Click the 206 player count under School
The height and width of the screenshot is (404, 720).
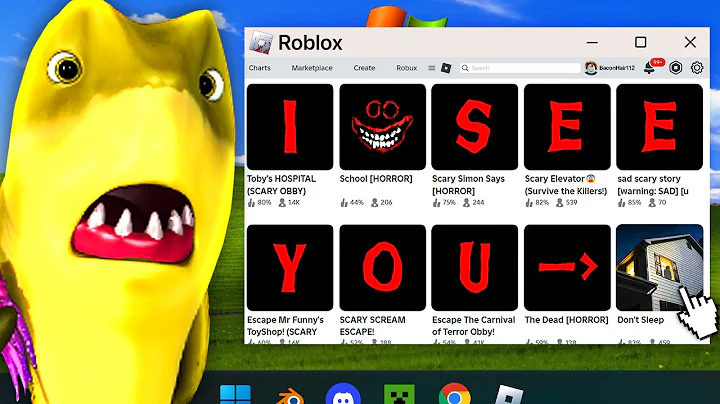pyautogui.click(x=387, y=202)
